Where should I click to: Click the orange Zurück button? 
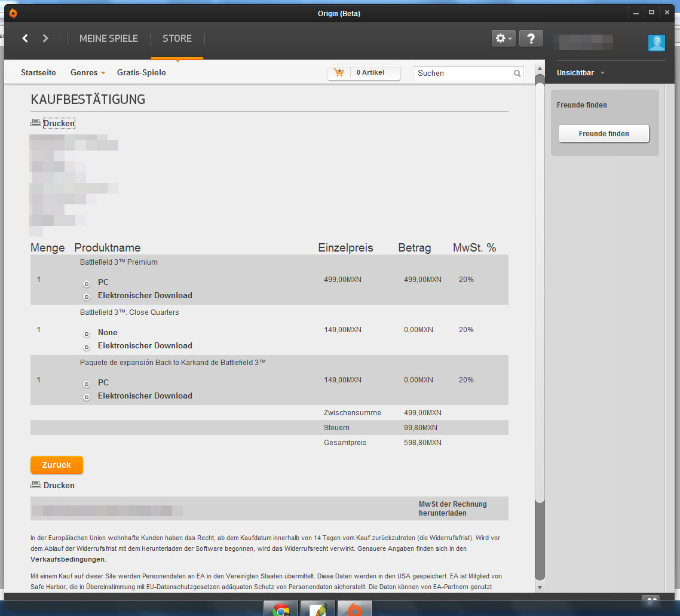[56, 465]
